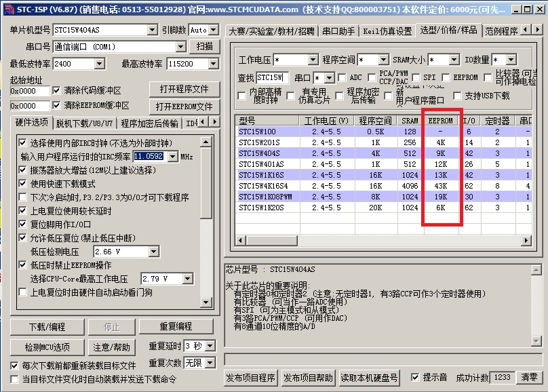Screen dimensions: 548x392
Task: Switch to 串口助手 tab
Action: point(338,31)
